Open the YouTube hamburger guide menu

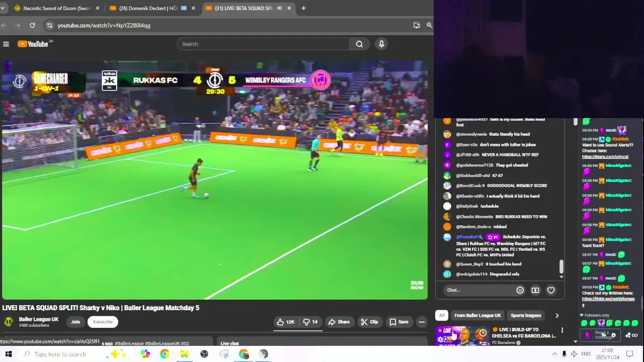6,44
